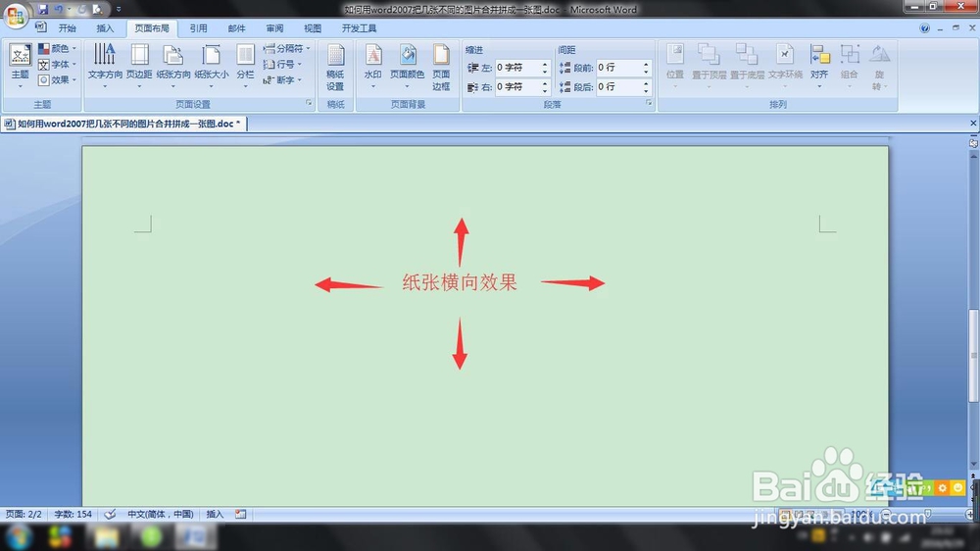980x551 pixels.
Task: Open the 文字环绕 text wrapping menu
Action: click(785, 65)
